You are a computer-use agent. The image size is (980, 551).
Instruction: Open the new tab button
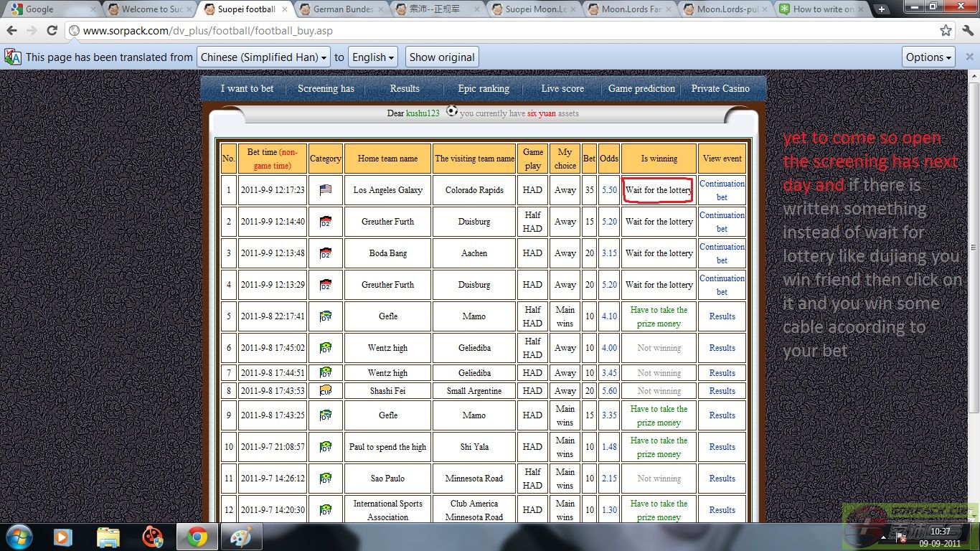click(x=882, y=9)
